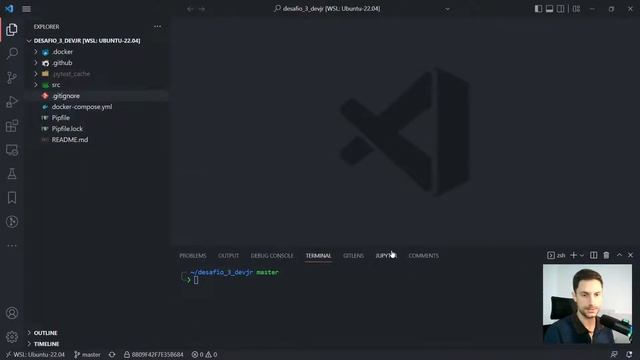Click commit hash 8809f42f7e358684 status item
This screenshot has height=360, width=640.
tap(153, 355)
